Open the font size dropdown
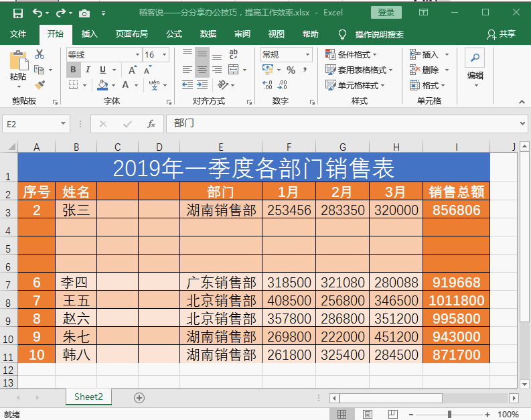The image size is (531, 420). coord(165,54)
